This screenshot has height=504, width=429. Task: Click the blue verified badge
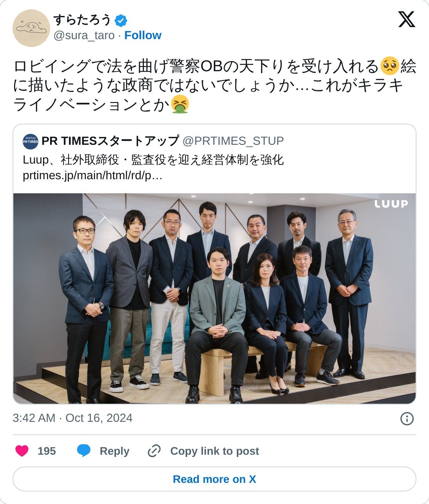121,20
